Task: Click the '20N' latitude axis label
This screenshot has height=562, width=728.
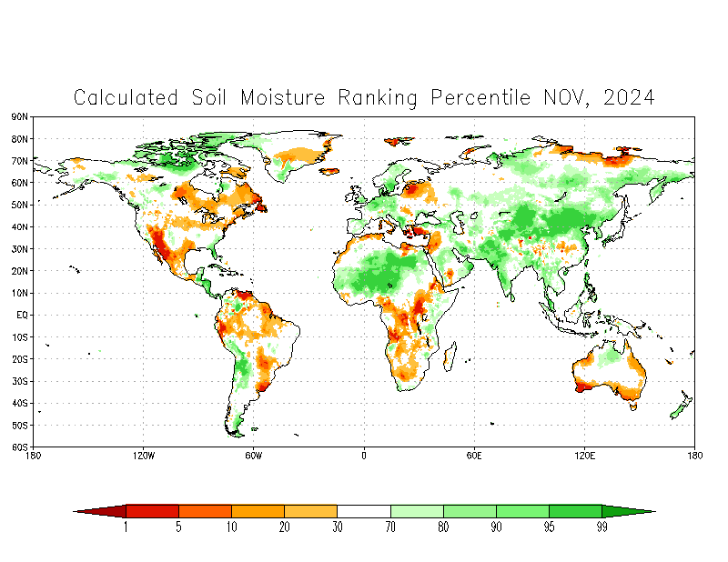Action: click(x=20, y=271)
